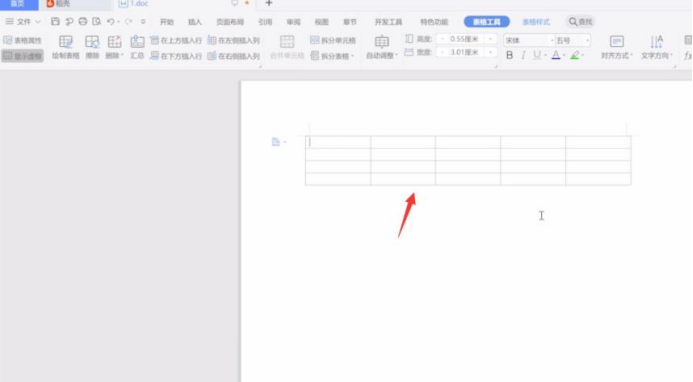
Task: Switch to the 开始 Home tab
Action: coord(167,22)
